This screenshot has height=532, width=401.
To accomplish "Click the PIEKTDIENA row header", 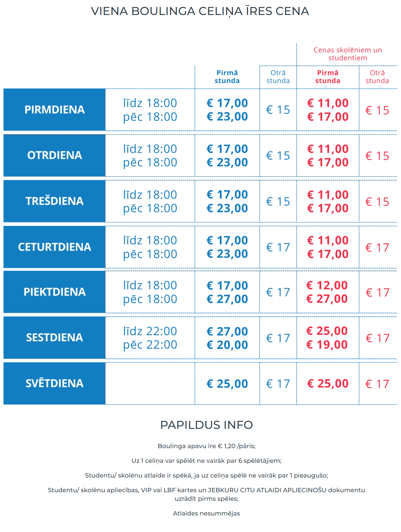I will (54, 292).
